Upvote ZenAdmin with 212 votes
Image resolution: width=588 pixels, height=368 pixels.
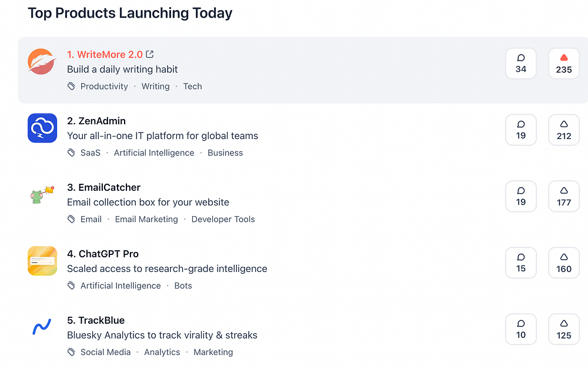point(564,130)
